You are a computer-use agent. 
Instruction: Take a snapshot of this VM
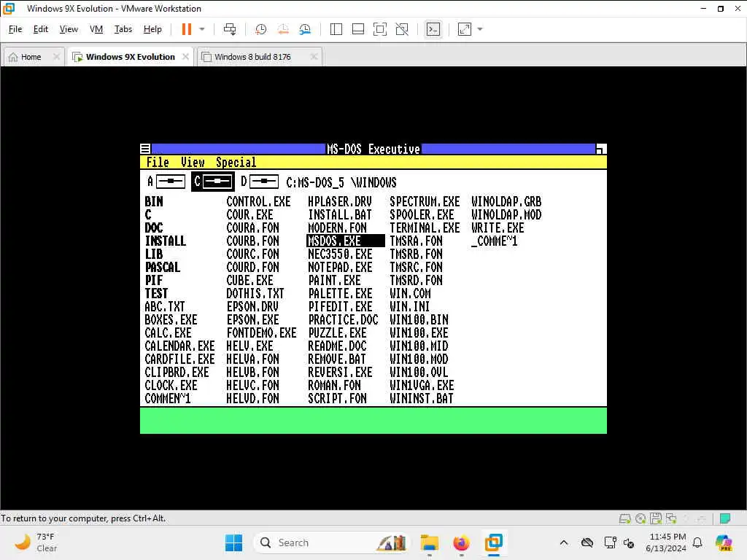tap(260, 29)
